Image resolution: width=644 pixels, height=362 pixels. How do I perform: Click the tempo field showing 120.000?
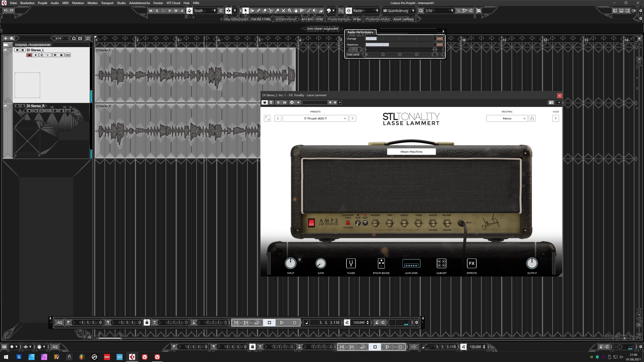(359, 322)
